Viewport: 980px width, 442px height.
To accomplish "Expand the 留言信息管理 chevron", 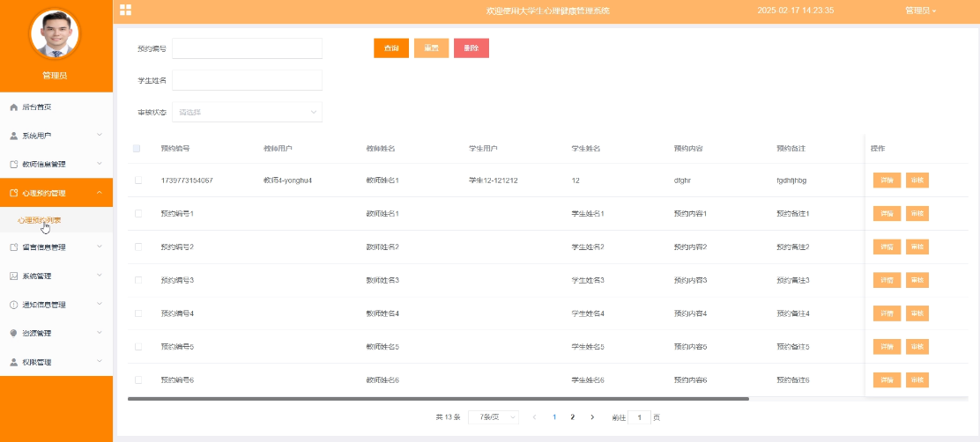I will click(x=100, y=247).
